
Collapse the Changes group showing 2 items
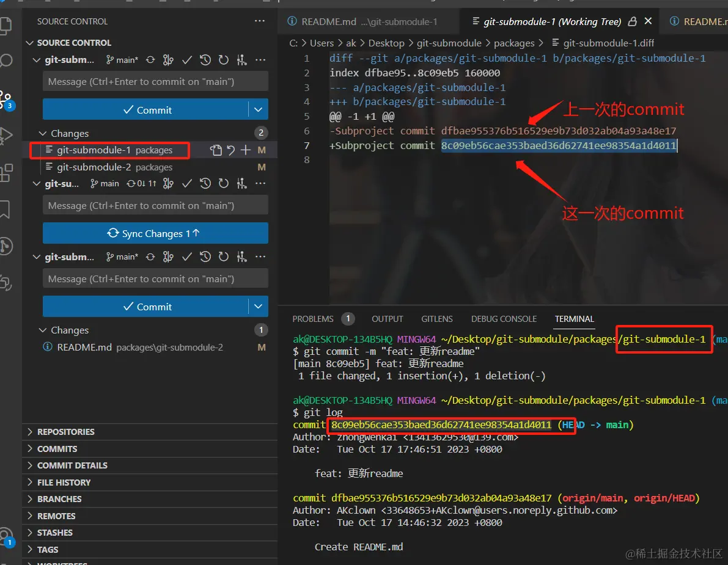coord(43,134)
